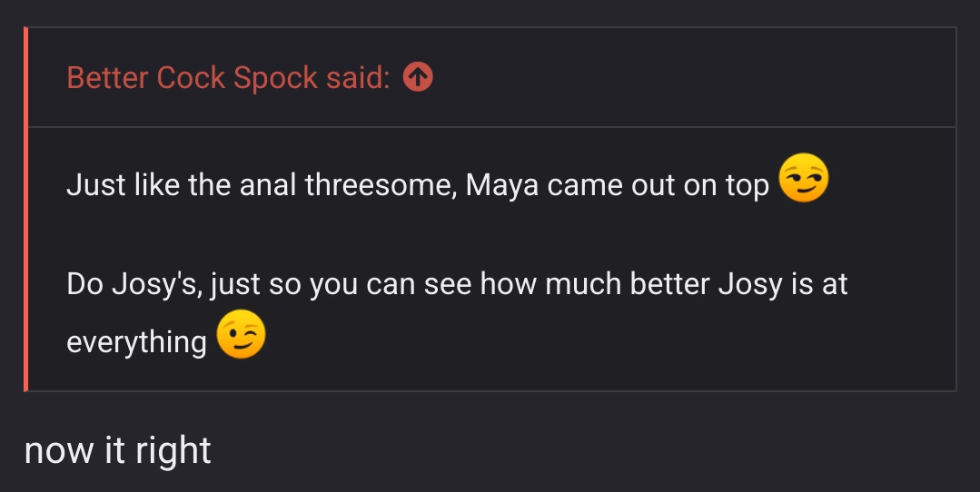
Task: Click empty space right of the quote header
Action: (690, 78)
